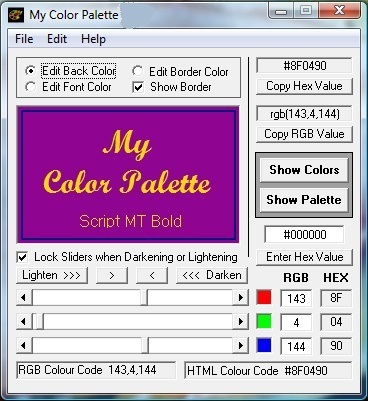The height and width of the screenshot is (401, 368).
Task: Click the purple color preview panel
Action: [128, 174]
